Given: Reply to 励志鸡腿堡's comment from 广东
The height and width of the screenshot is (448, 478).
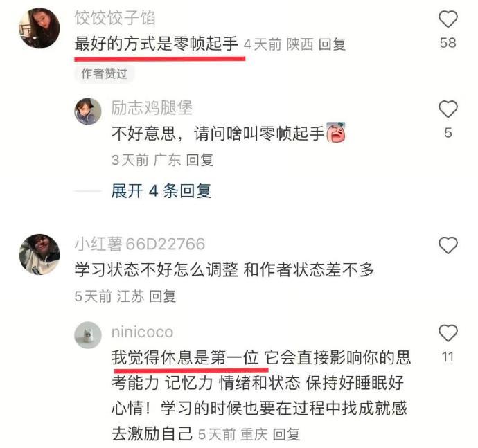Looking at the screenshot, I should pos(200,161).
